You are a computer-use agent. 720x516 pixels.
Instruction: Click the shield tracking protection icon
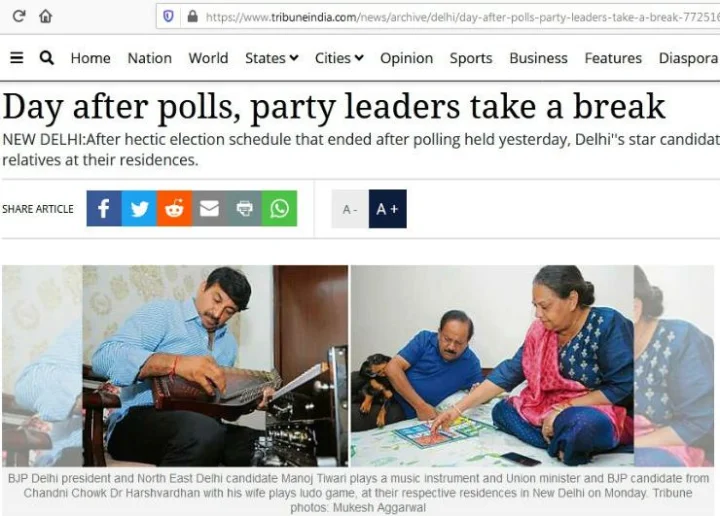169,17
